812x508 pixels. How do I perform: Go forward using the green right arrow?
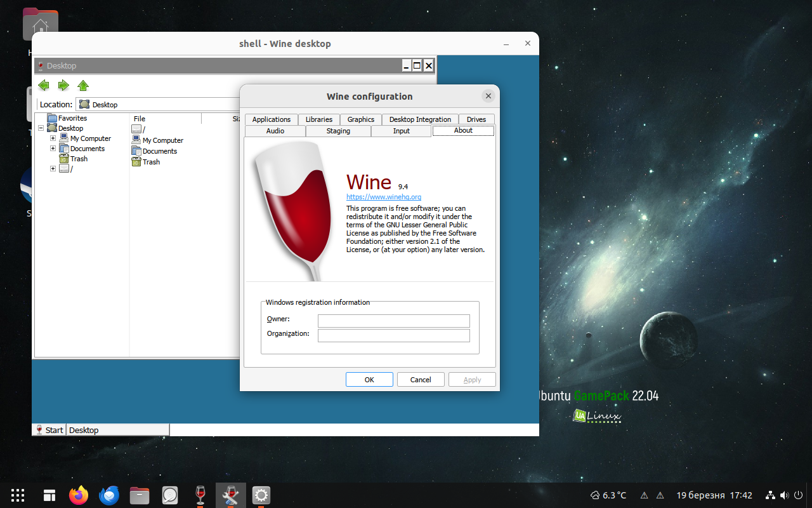[x=63, y=85]
